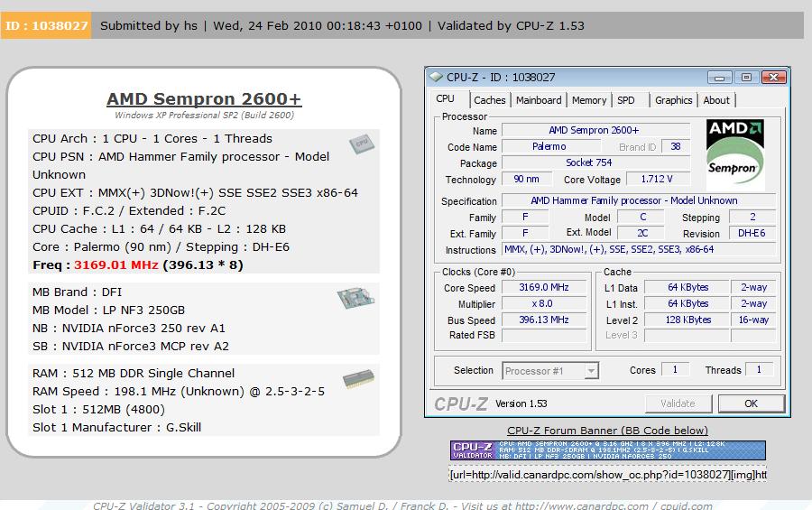Click the Name field AMD Sempron 2600+
The height and width of the screenshot is (510, 812).
[x=596, y=131]
